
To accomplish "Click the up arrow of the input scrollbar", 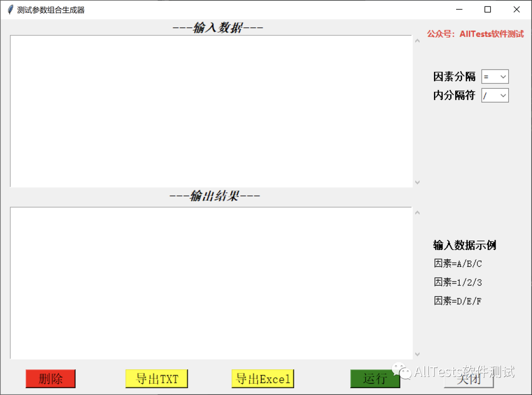I will [417, 41].
